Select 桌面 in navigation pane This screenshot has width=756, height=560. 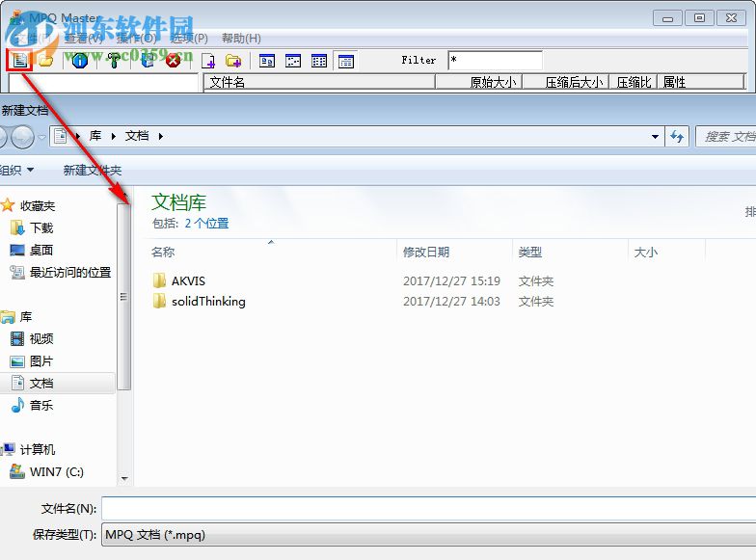40,251
